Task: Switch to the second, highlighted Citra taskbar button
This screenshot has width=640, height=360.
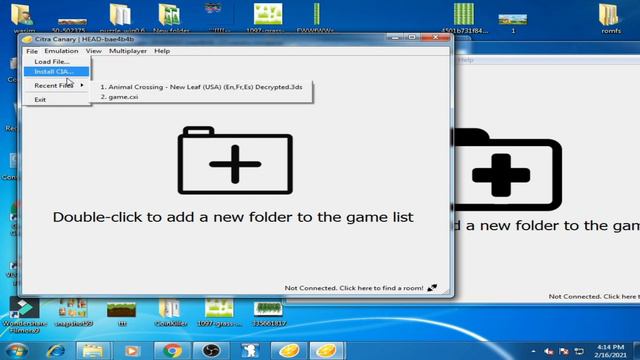Action: 327,351
